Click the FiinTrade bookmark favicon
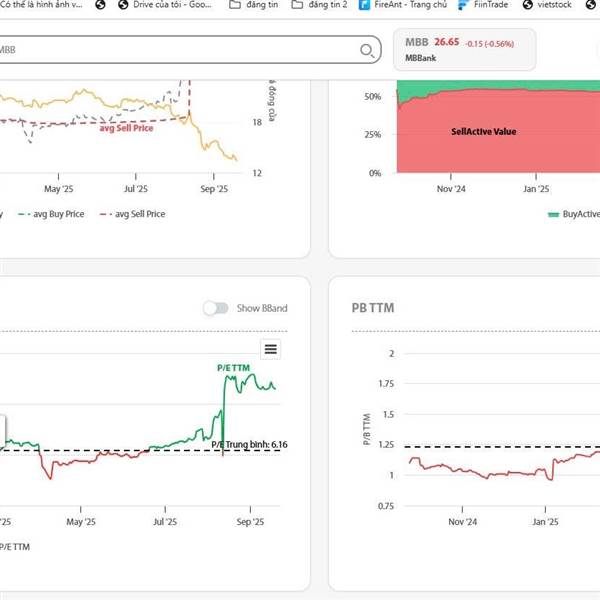The width and height of the screenshot is (600, 600). point(463,5)
